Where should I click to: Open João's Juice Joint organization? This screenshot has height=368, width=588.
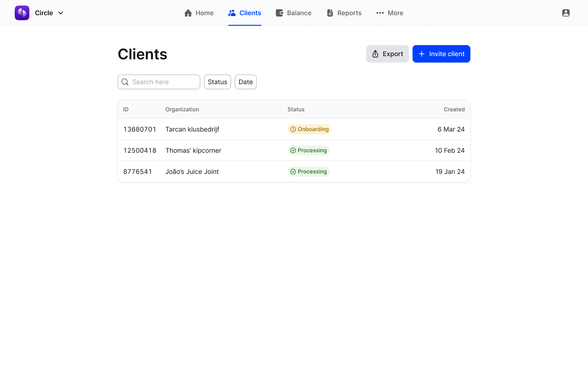(192, 172)
